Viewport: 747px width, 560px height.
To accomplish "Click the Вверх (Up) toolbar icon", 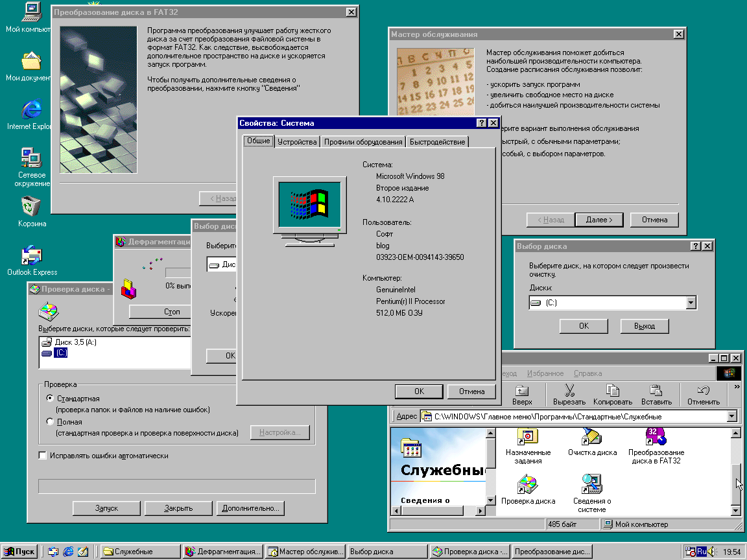I will 522,390.
